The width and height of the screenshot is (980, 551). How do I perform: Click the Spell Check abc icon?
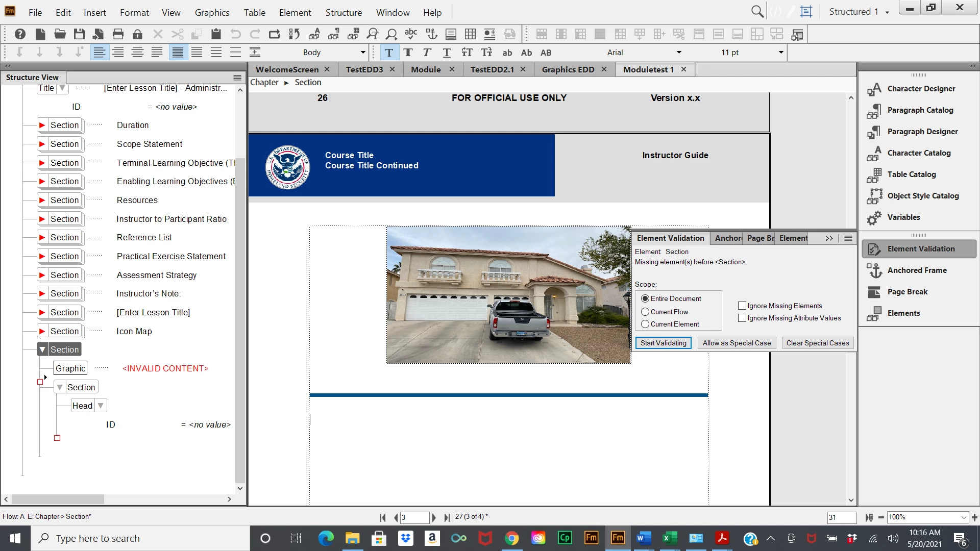(x=411, y=34)
